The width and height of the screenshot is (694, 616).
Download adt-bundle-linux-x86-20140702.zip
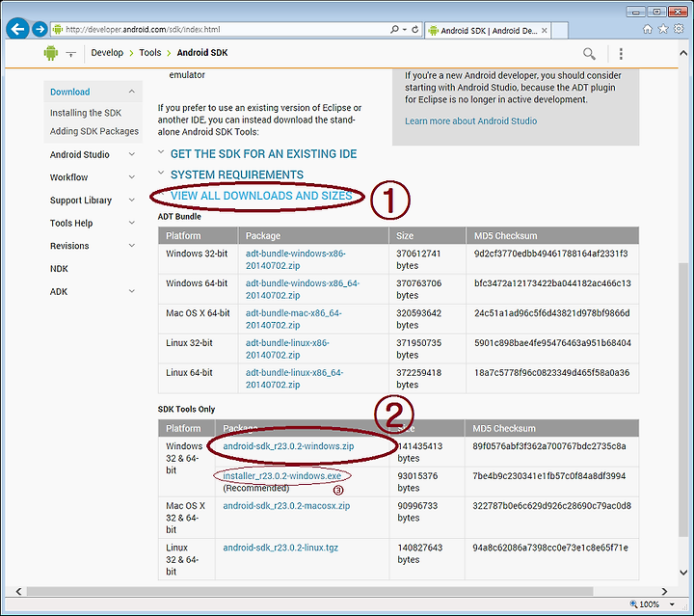(x=287, y=349)
